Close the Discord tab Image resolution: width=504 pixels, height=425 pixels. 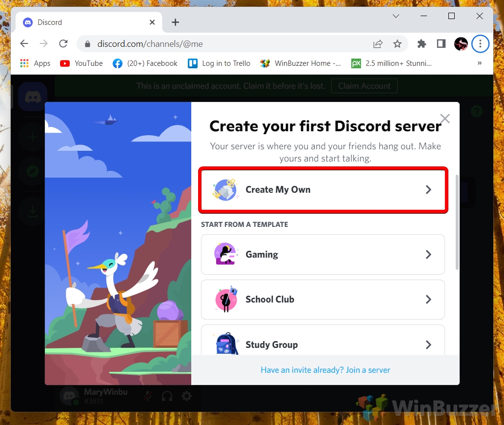[152, 22]
